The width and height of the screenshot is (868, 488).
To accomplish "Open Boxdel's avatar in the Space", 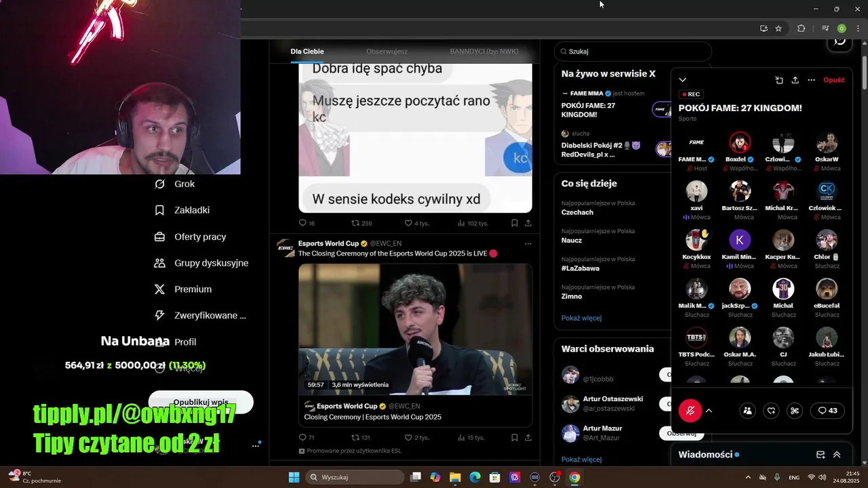I will pos(740,143).
